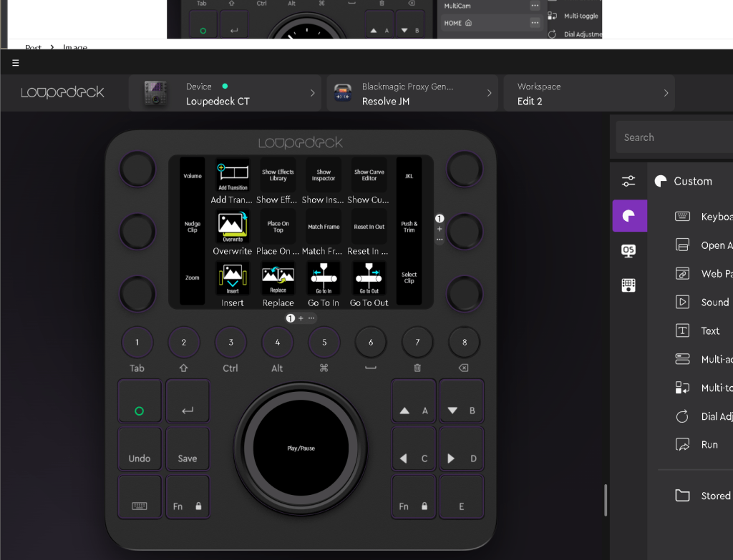Toggle the left Fn lock button

[x=188, y=497]
